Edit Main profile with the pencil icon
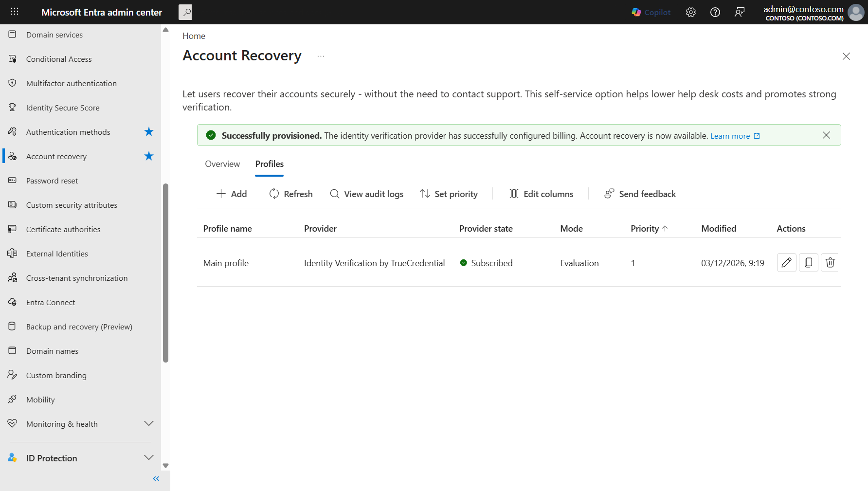 786,263
